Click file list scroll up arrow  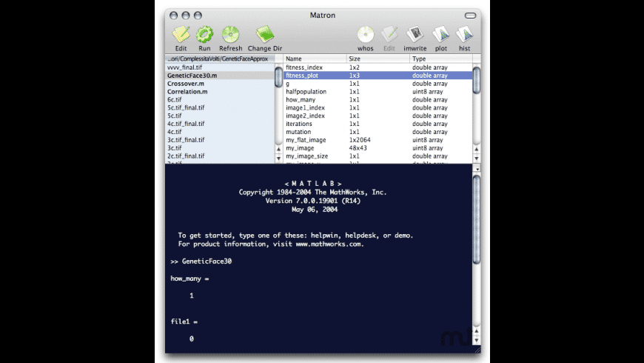pos(278,149)
